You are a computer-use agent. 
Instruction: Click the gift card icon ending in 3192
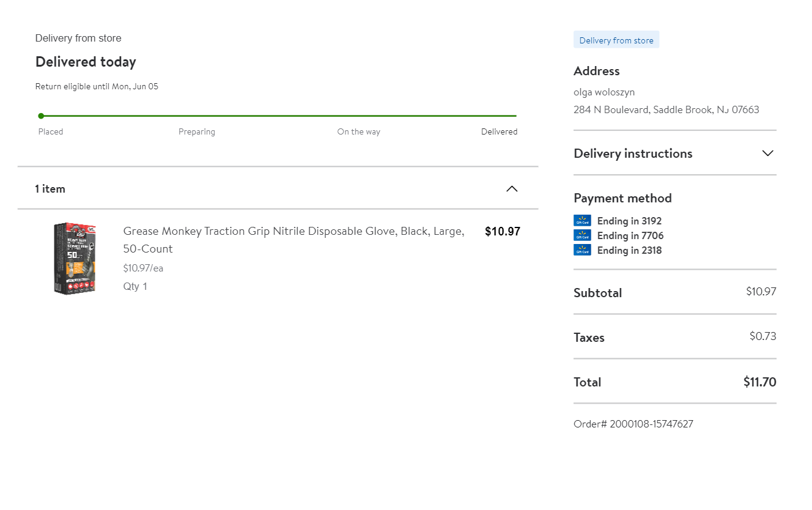point(582,221)
